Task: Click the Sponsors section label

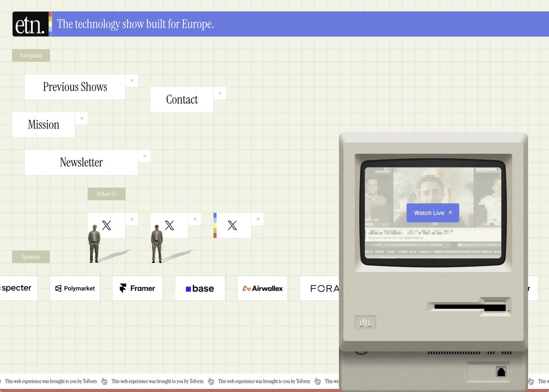Action: point(31,257)
